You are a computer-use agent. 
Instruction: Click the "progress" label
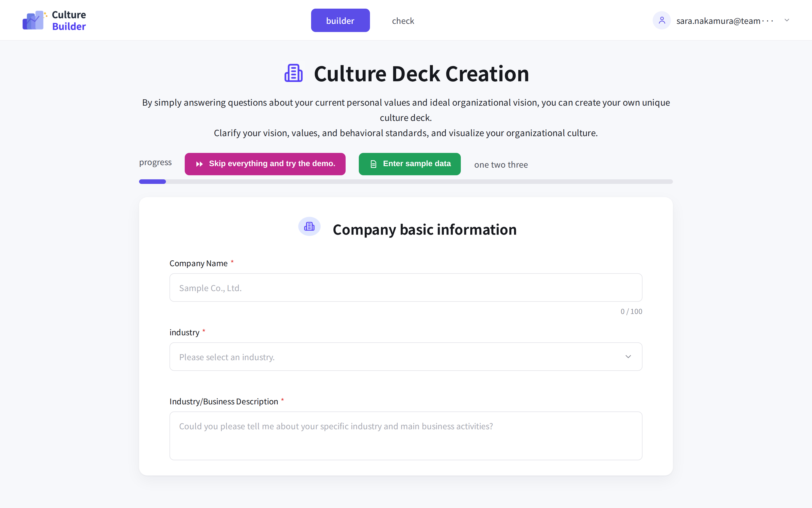[x=155, y=163]
